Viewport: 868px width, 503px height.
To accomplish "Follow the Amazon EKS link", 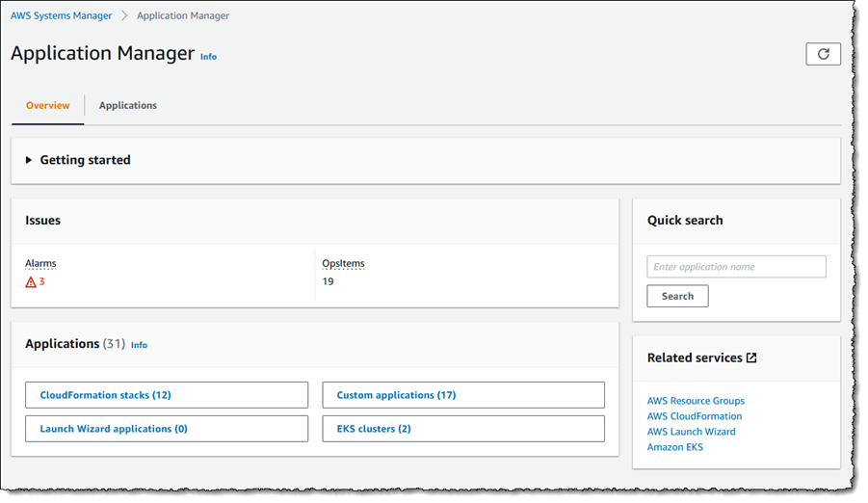I will coord(674,447).
